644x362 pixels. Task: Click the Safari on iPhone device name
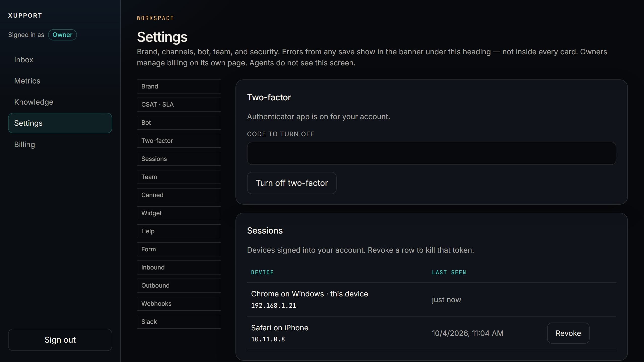pos(279,328)
